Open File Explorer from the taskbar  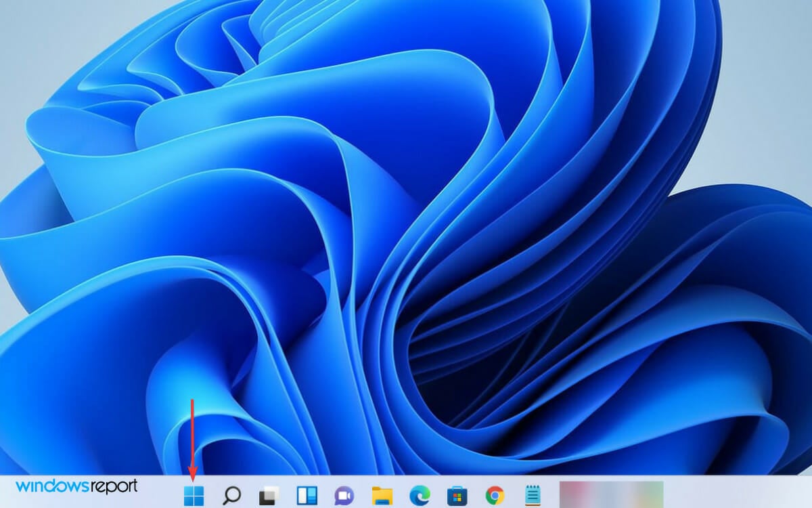pyautogui.click(x=382, y=495)
